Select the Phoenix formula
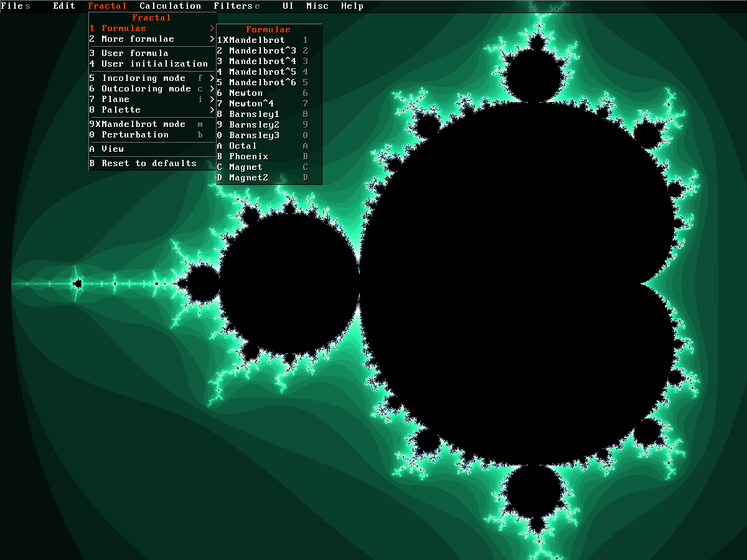Screen dimensions: 747x560 [248, 157]
